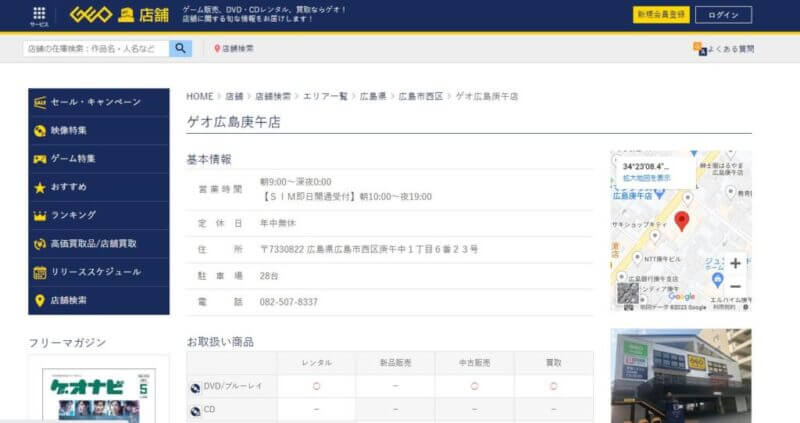Screen dimensions: 800x423
Task: Click the red pin store search icon
Action: pos(217,48)
